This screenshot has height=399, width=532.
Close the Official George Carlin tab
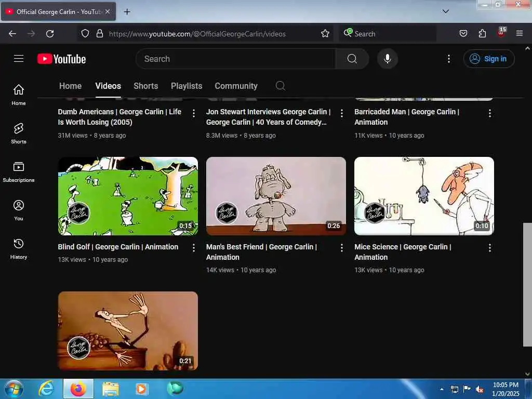108,11
